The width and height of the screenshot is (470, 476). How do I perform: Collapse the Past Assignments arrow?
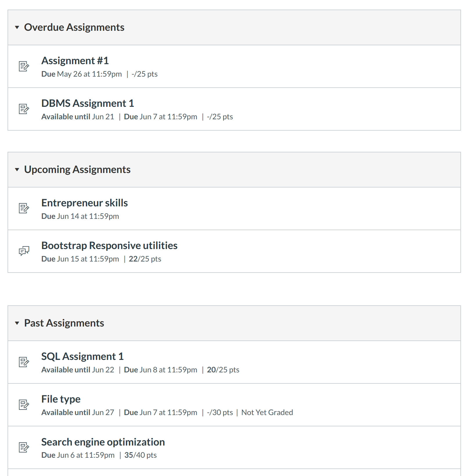tap(17, 323)
